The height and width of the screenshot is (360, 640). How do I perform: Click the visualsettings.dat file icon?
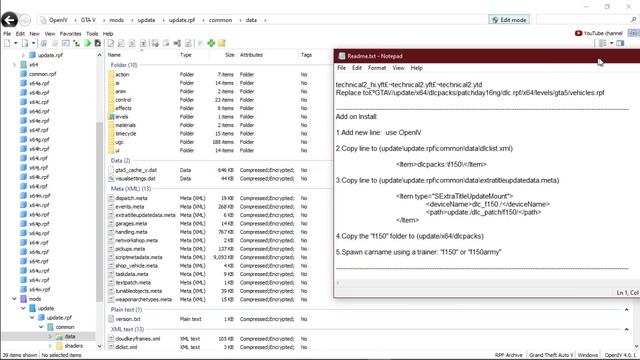click(111, 178)
